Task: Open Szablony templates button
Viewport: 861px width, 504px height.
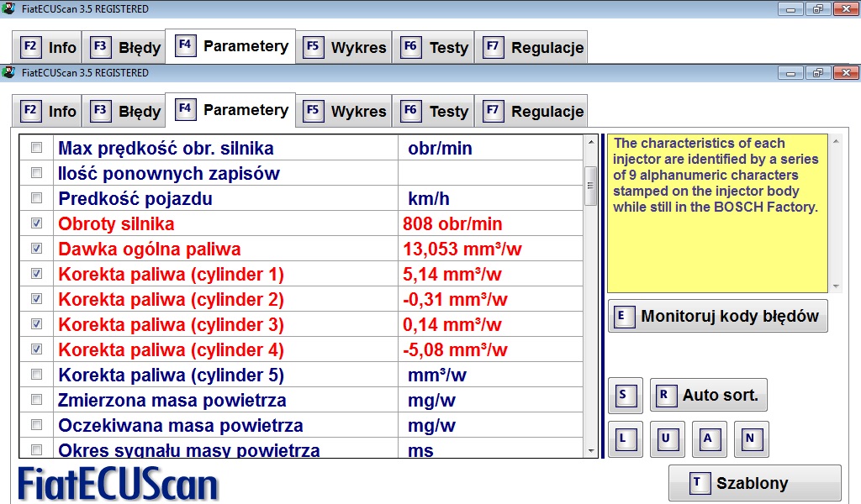Action: tap(754, 483)
